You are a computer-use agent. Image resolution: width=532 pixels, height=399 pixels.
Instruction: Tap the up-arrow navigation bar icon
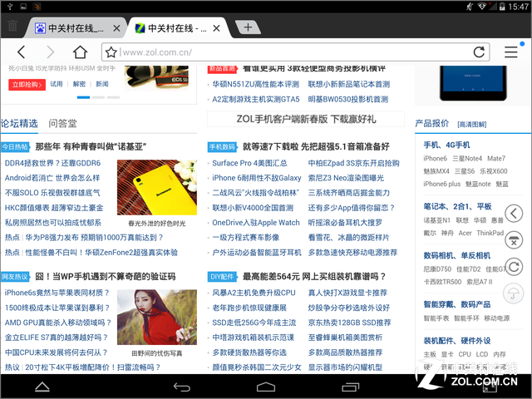[x=42, y=387]
